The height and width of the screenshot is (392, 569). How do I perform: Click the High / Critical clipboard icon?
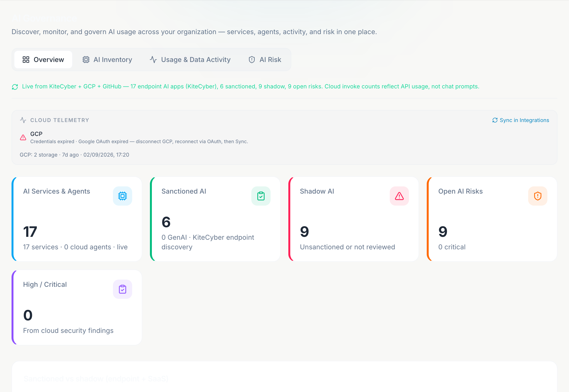click(x=123, y=289)
